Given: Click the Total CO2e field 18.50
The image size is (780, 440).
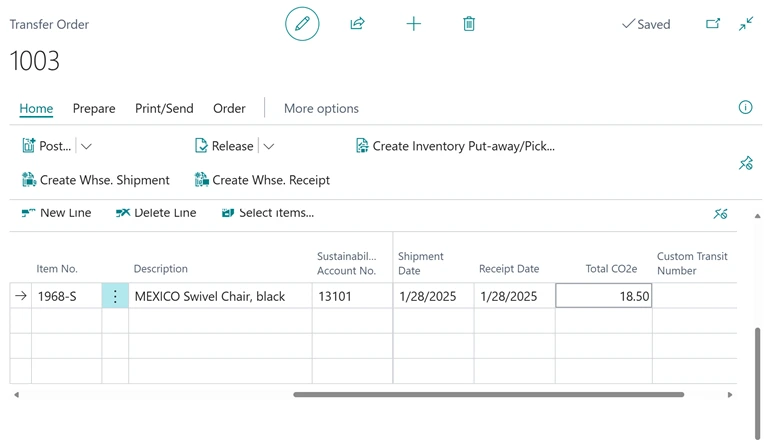Looking at the screenshot, I should click(x=603, y=296).
